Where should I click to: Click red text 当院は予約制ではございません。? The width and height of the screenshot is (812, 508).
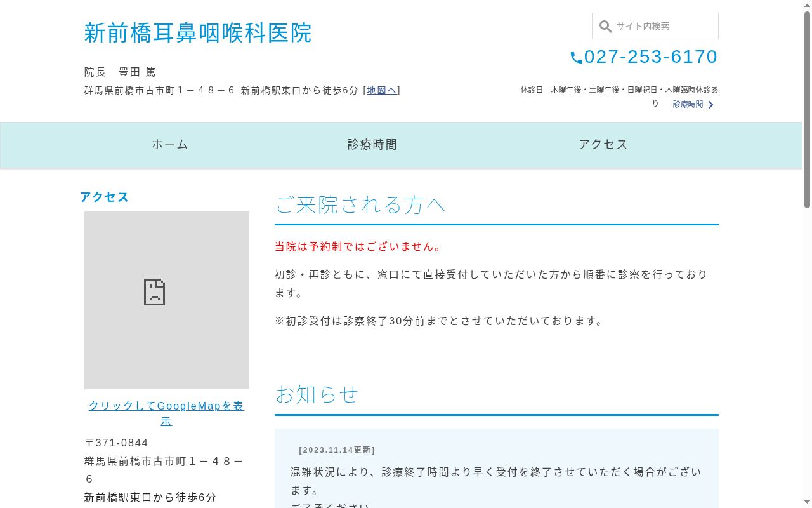pyautogui.click(x=360, y=246)
